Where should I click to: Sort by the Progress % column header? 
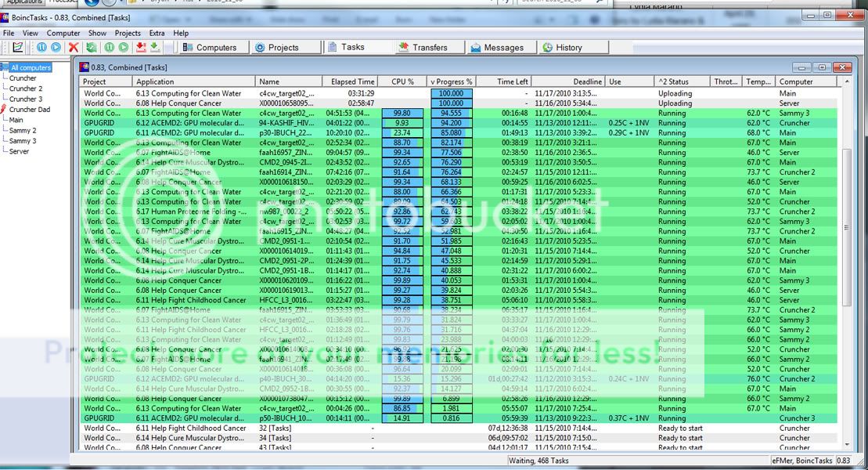tap(452, 81)
